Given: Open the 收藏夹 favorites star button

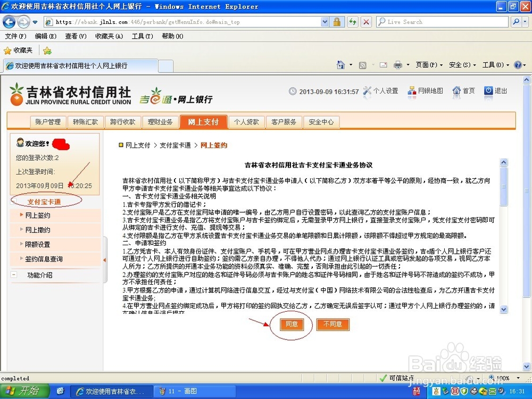Looking at the screenshot, I should 18,51.
